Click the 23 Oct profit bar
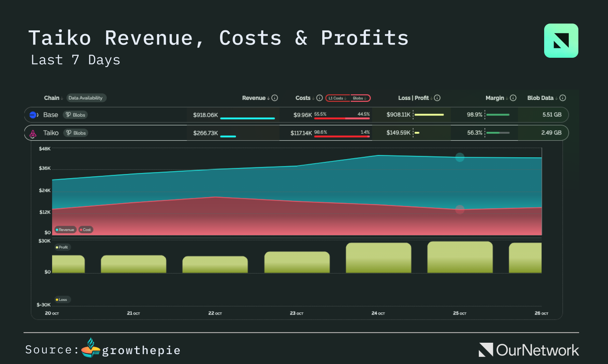The width and height of the screenshot is (608, 364). [297, 262]
